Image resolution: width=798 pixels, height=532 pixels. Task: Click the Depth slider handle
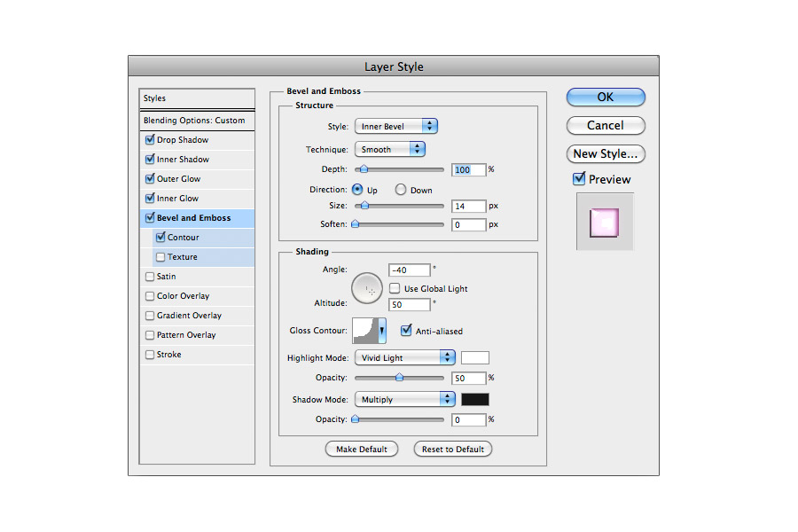point(364,169)
